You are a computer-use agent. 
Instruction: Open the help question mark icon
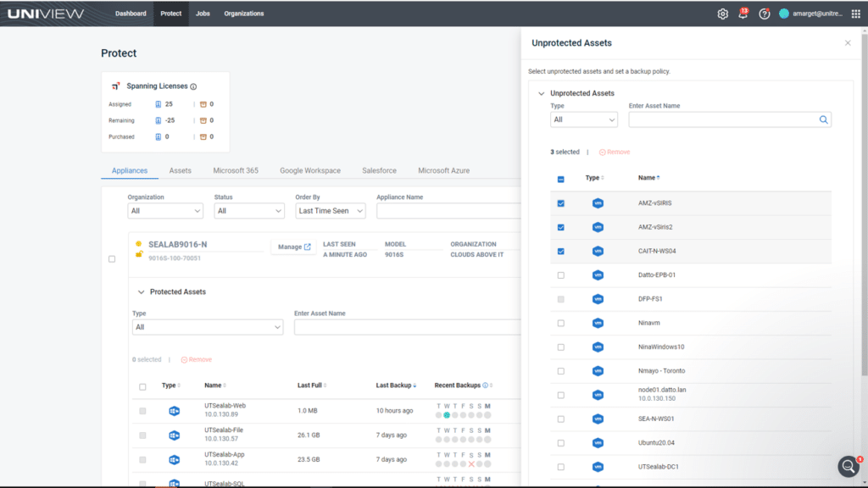(764, 14)
